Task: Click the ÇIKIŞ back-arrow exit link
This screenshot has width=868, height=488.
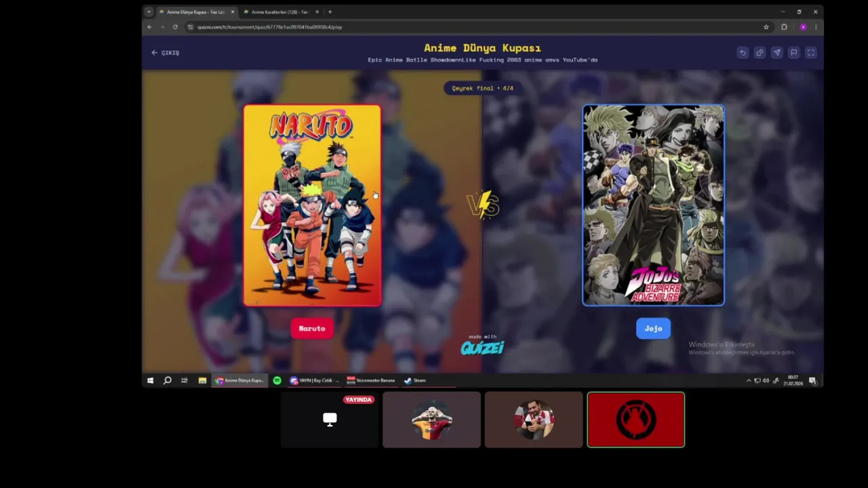Action: click(165, 53)
